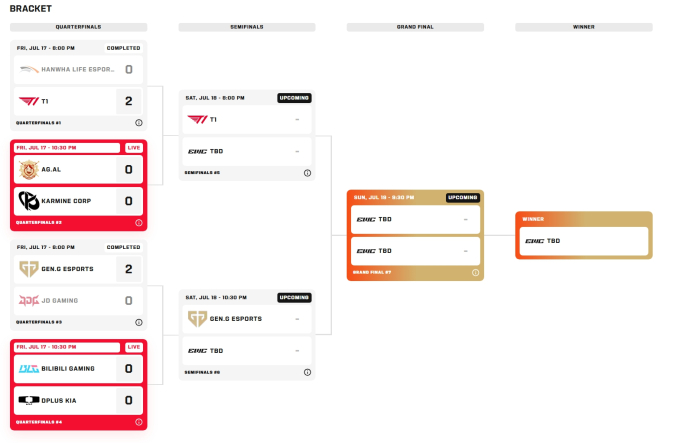680x443 pixels.
Task: Open info icon for Quarterfinals #1 match
Action: coord(139,123)
